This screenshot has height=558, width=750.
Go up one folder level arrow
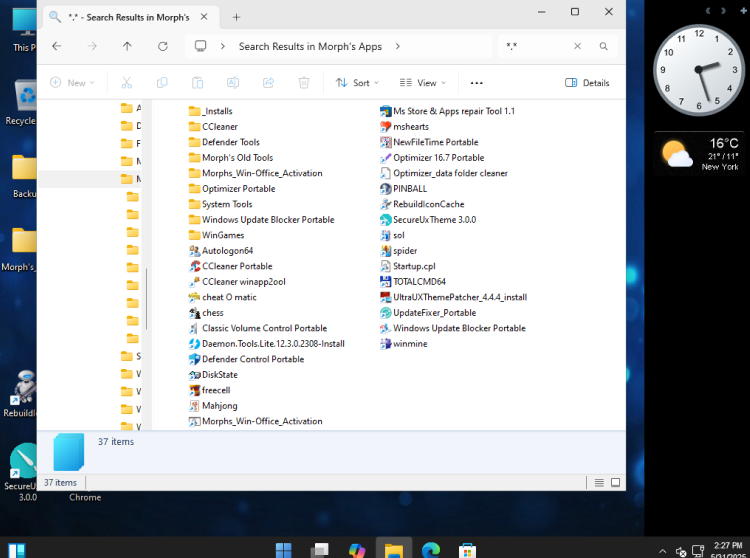tap(127, 46)
